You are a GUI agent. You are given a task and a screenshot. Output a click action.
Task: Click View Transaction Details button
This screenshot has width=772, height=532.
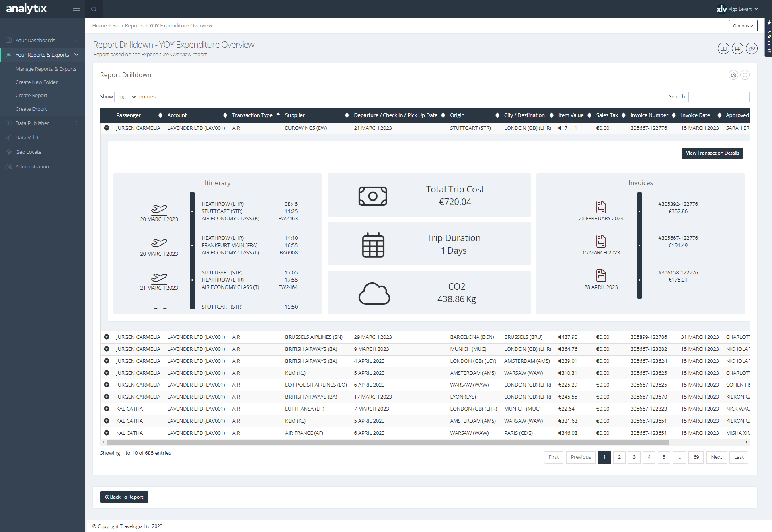(712, 153)
